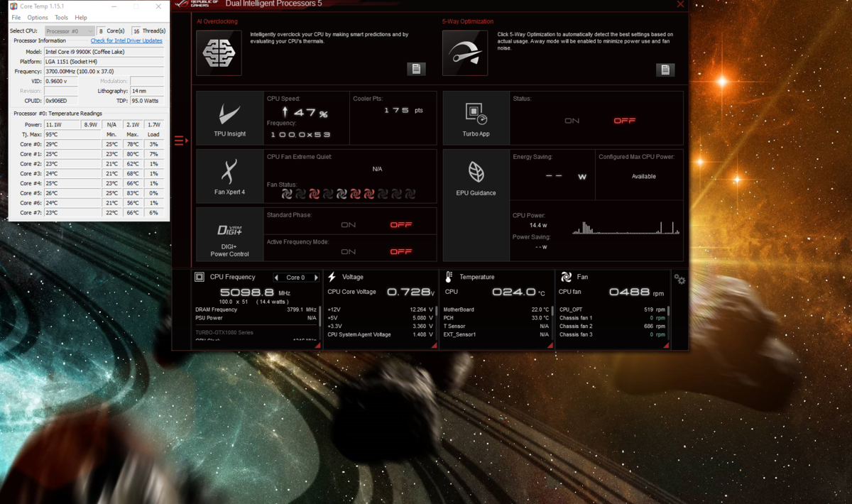The image size is (852, 504).
Task: Open the TPU Insight tile
Action: point(229,118)
